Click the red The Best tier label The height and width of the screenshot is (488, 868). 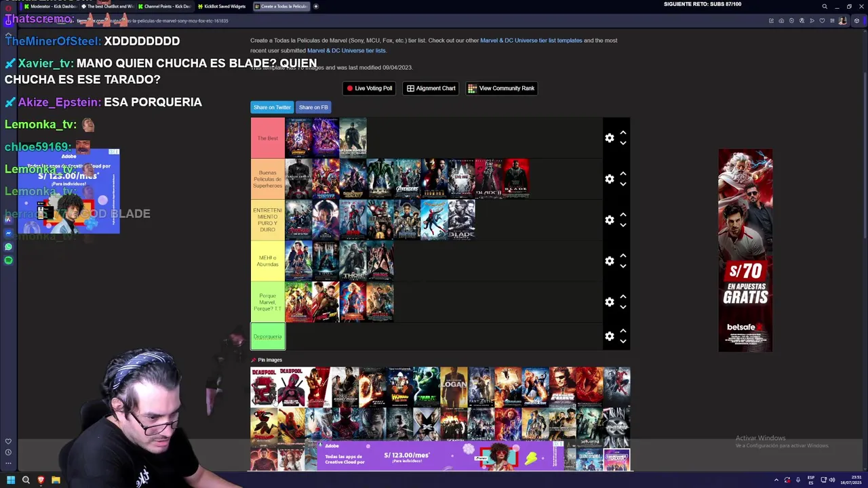click(268, 138)
